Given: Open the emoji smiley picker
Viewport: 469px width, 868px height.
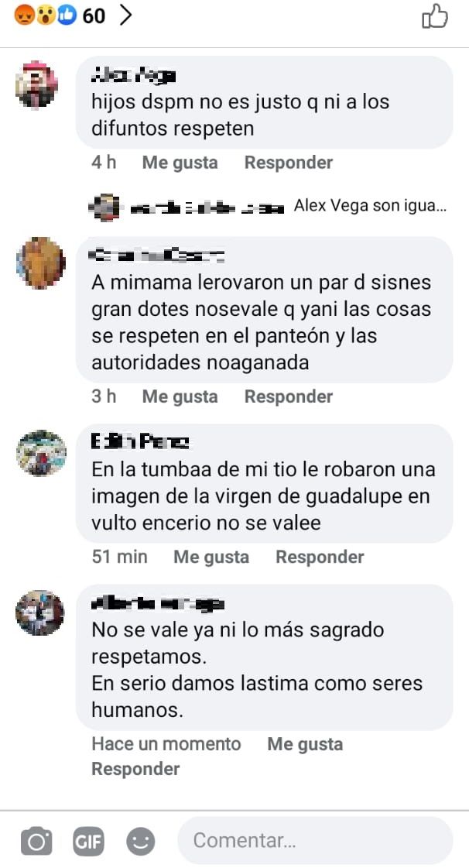Looking at the screenshot, I should [x=141, y=842].
